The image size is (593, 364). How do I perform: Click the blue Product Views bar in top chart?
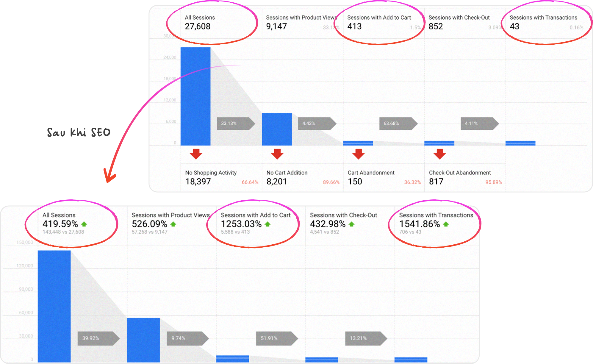pos(277,129)
